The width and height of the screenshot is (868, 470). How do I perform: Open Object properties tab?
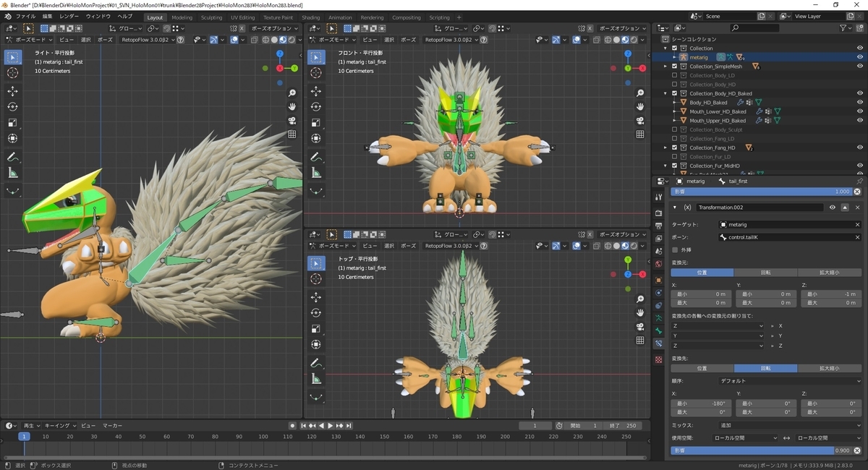[658, 279]
